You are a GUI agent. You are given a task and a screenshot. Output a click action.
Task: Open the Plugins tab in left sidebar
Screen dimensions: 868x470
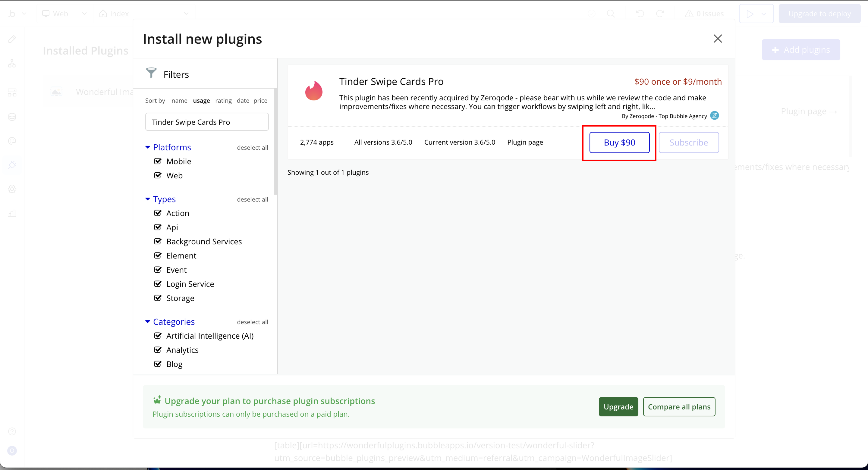[12, 165]
